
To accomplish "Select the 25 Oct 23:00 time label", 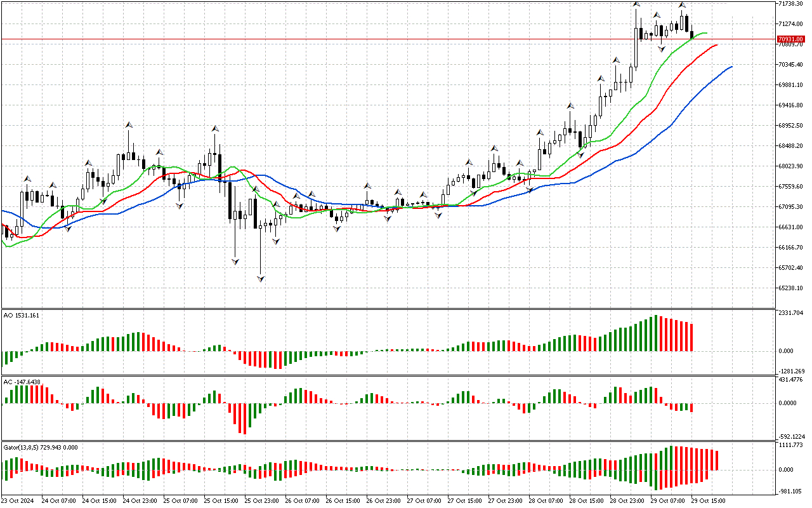I will tap(262, 501).
